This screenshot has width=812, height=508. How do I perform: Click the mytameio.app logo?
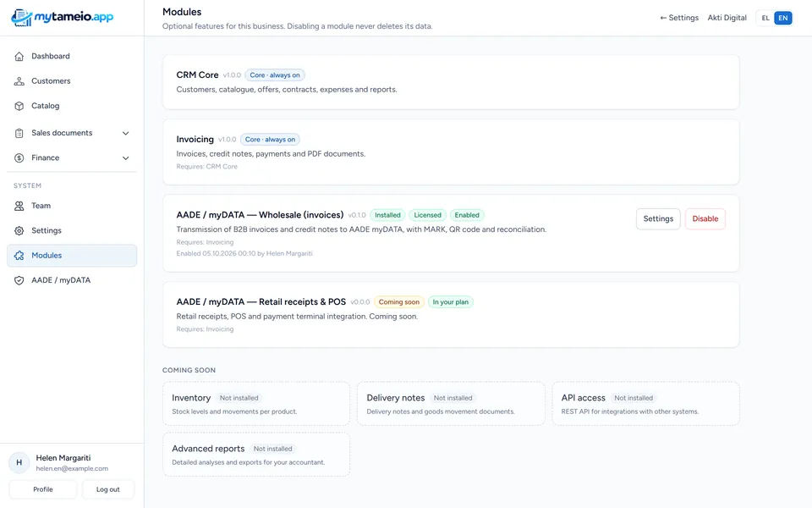tap(62, 17)
